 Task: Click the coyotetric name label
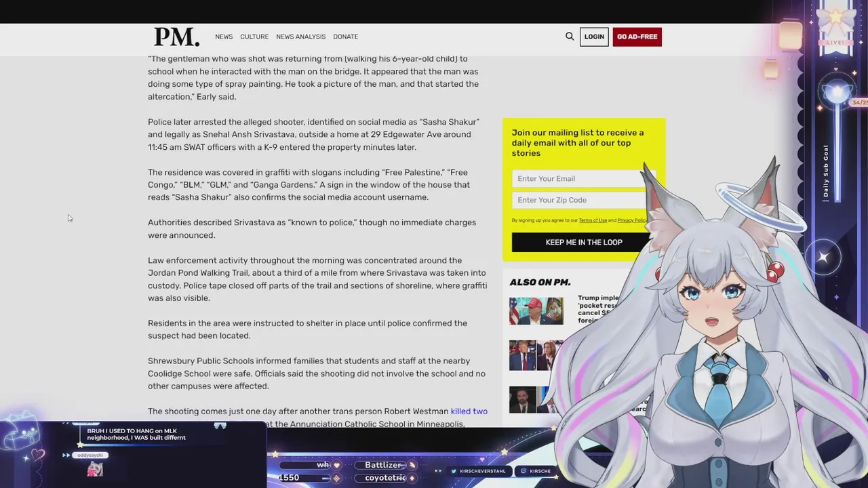tap(385, 478)
